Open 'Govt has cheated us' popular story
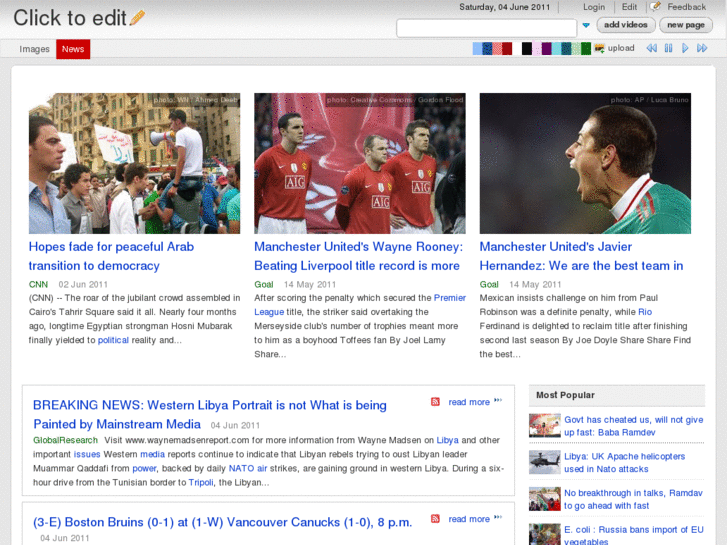727x545 pixels. tap(633, 426)
